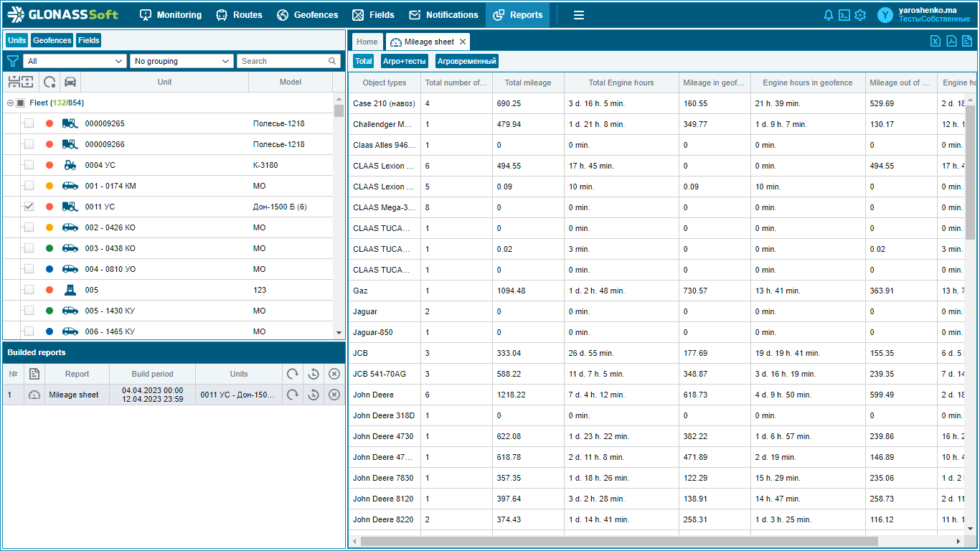Viewport: 980px width, 551px height.
Task: Click the speedometer icon in Mileage sheet row
Action: point(34,395)
